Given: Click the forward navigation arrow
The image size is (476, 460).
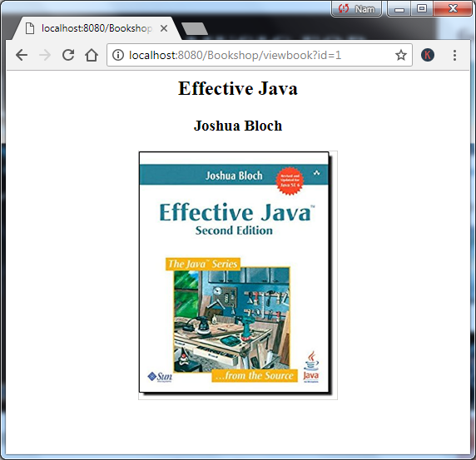Looking at the screenshot, I should point(45,55).
